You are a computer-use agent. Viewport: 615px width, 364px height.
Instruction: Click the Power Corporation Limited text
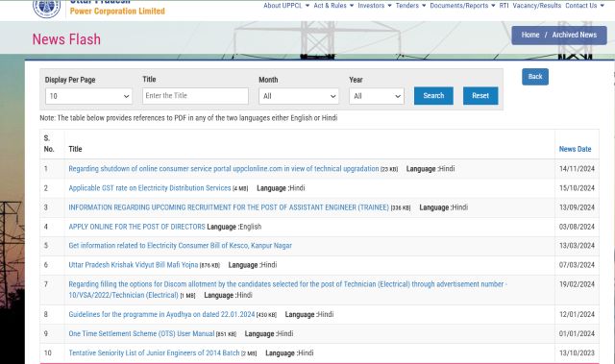[117, 11]
